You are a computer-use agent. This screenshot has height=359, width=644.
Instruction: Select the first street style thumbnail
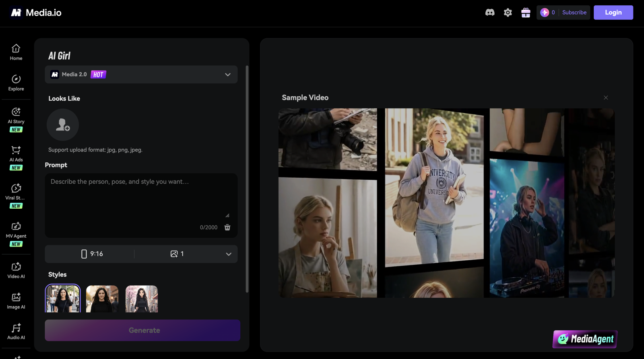point(63,299)
